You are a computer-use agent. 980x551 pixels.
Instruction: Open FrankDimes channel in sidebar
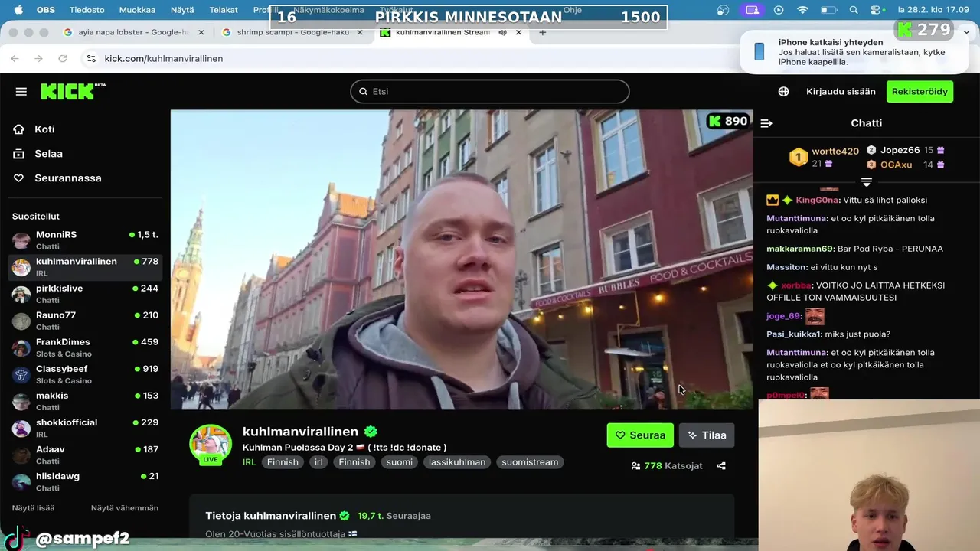click(x=85, y=347)
